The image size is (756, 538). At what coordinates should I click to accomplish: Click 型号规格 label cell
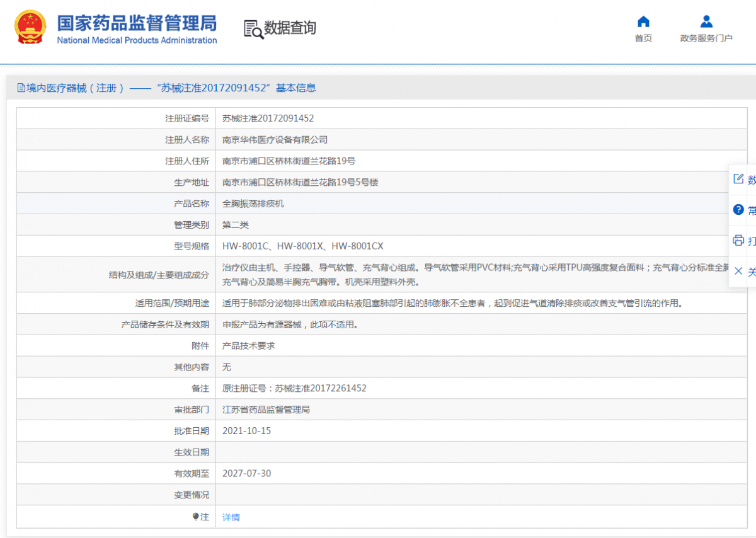[117, 246]
